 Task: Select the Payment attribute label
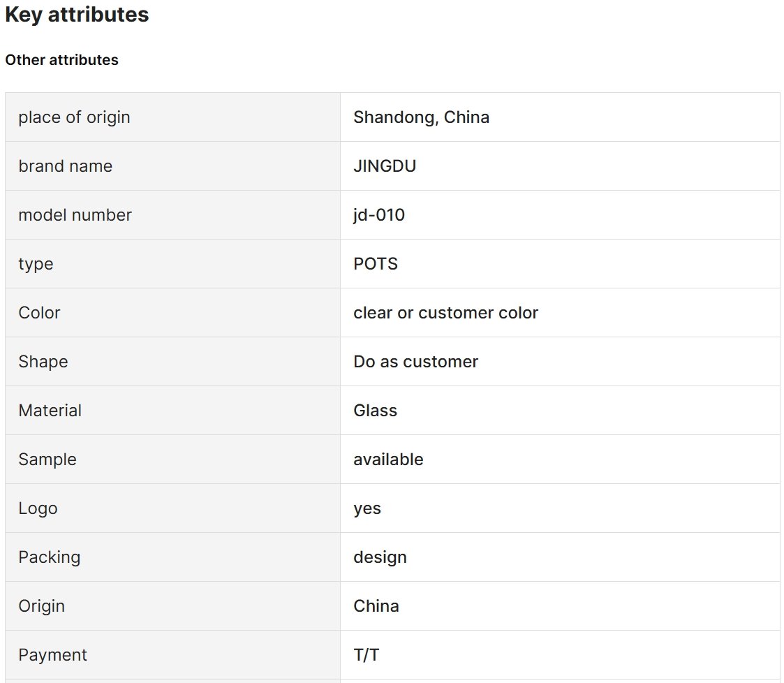(x=52, y=655)
